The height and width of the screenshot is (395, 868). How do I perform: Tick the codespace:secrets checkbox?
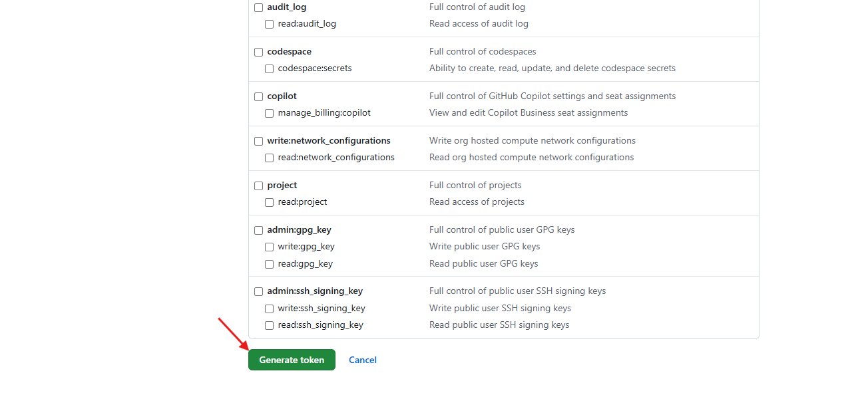pyautogui.click(x=270, y=68)
